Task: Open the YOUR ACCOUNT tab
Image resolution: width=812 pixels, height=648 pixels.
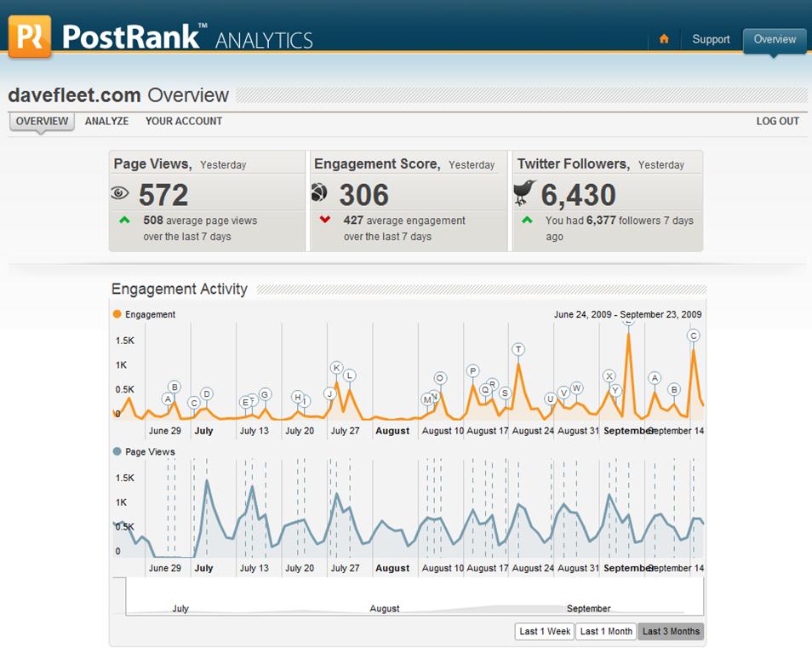Action: [184, 121]
